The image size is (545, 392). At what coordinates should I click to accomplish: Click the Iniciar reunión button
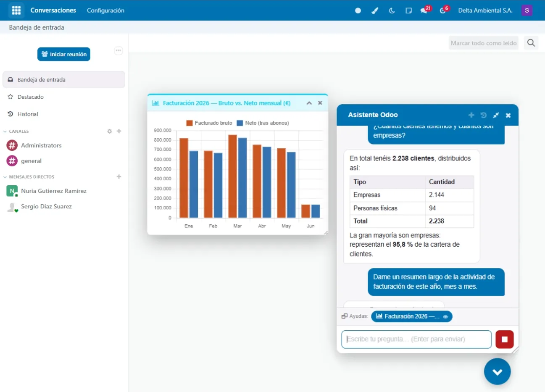[64, 54]
